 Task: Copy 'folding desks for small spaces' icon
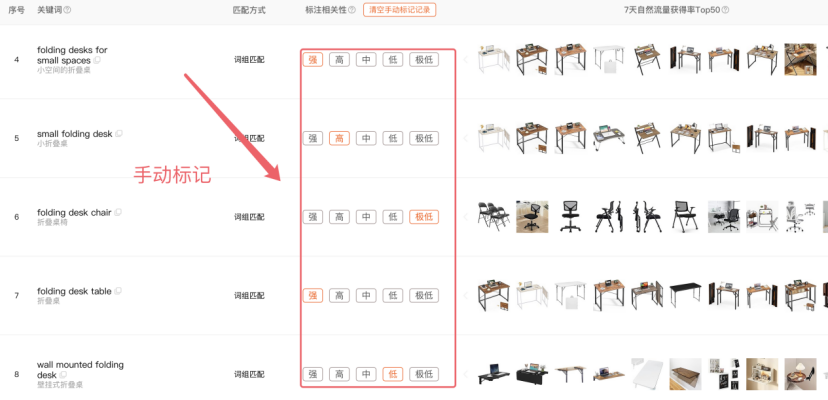click(97, 60)
